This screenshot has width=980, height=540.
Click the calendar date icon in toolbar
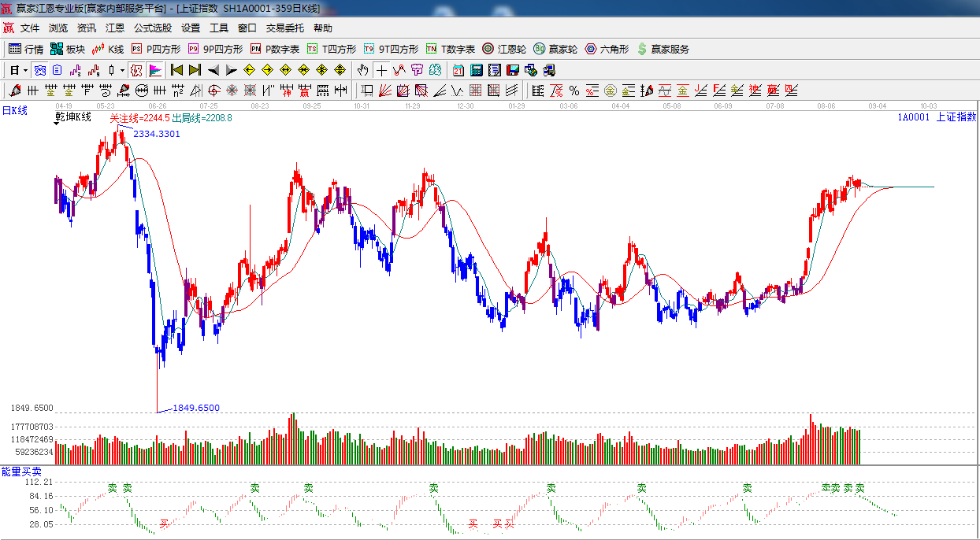(458, 70)
